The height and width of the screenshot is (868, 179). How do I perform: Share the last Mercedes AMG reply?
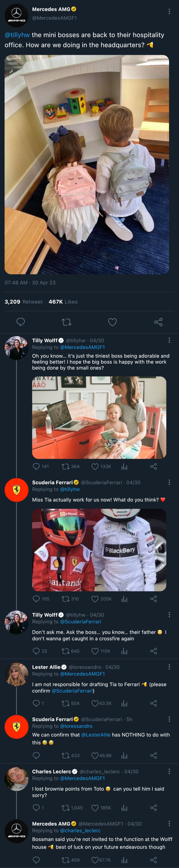pos(153,860)
